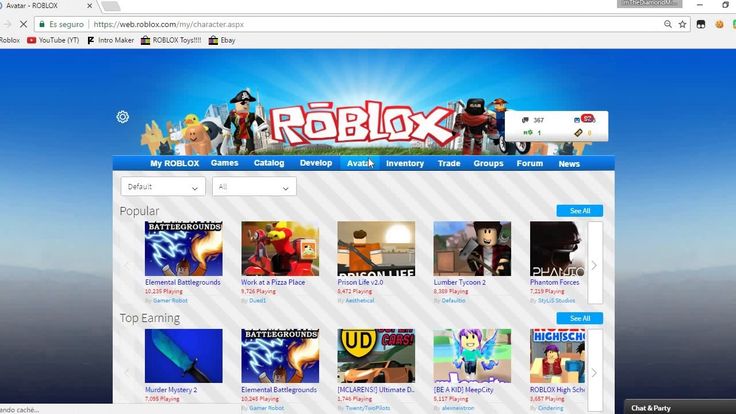This screenshot has height=414, width=736.
Task: Open creator link StyLiS Studios
Action: pyautogui.click(x=556, y=300)
